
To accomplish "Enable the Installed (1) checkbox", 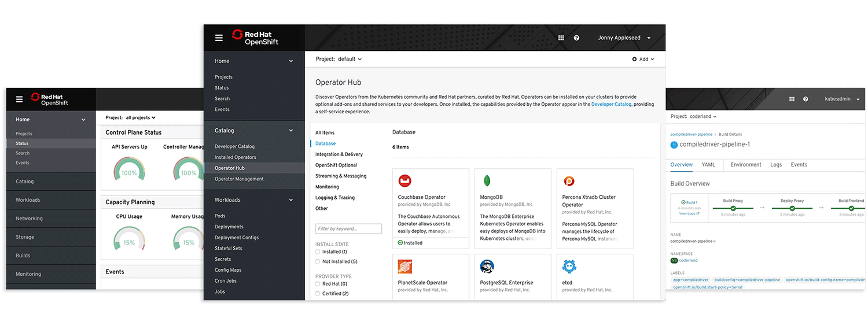I will pyautogui.click(x=318, y=252).
